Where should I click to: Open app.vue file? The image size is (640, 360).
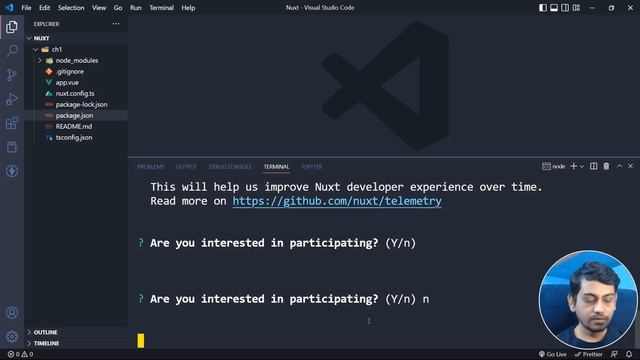67,82
